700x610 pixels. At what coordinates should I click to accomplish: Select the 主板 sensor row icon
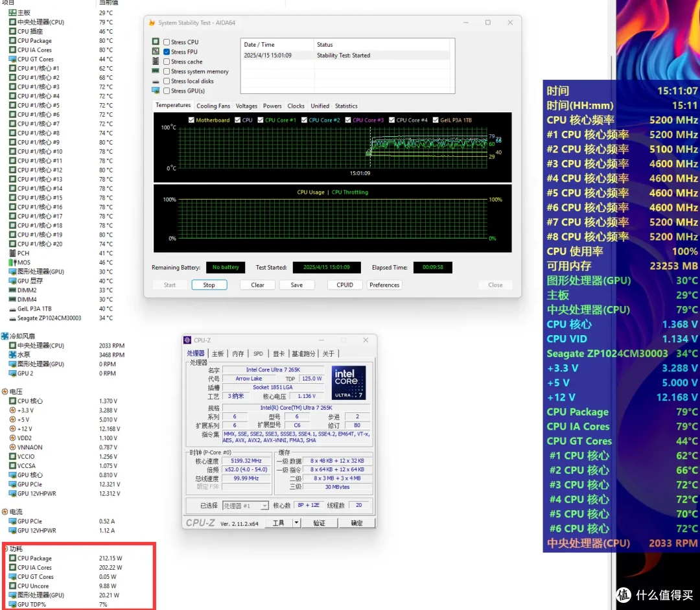(x=12, y=13)
